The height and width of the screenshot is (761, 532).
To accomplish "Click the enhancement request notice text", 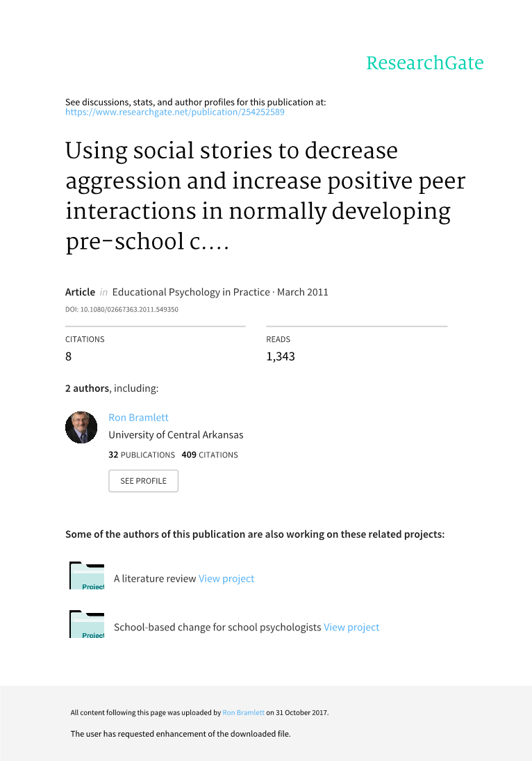I will tap(181, 734).
